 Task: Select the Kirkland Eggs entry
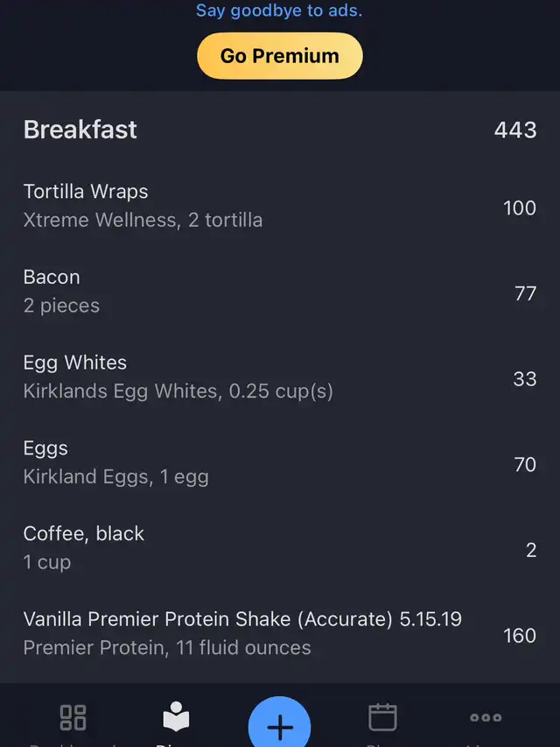tap(280, 462)
